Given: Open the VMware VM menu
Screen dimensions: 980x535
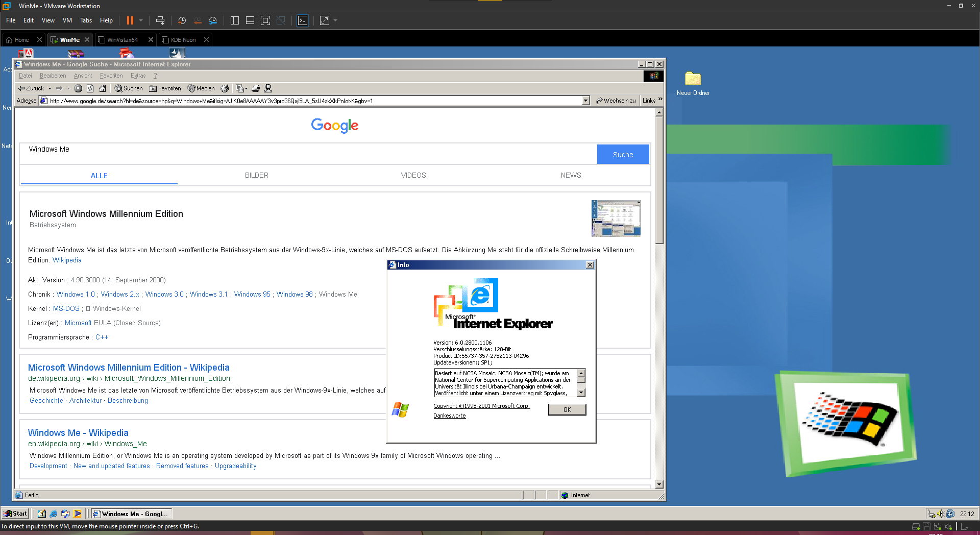Looking at the screenshot, I should coord(67,20).
